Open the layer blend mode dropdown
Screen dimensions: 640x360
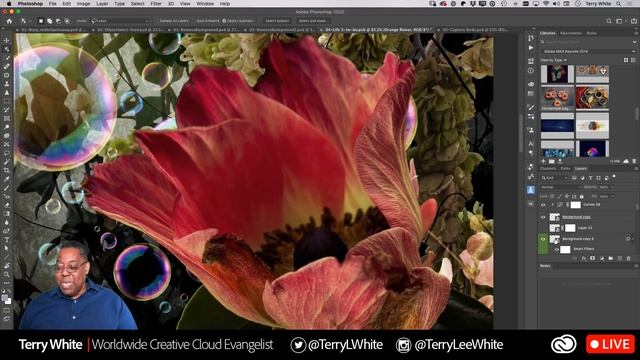click(x=560, y=187)
